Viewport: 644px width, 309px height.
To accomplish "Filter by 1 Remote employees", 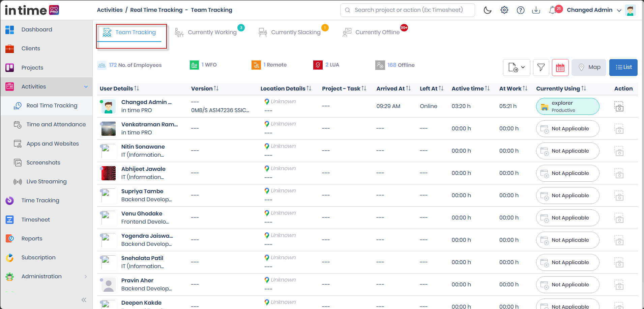I will click(x=269, y=65).
